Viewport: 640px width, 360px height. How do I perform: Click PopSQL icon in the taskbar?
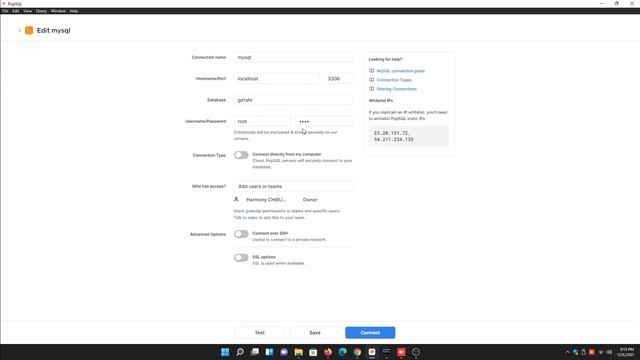click(x=372, y=352)
